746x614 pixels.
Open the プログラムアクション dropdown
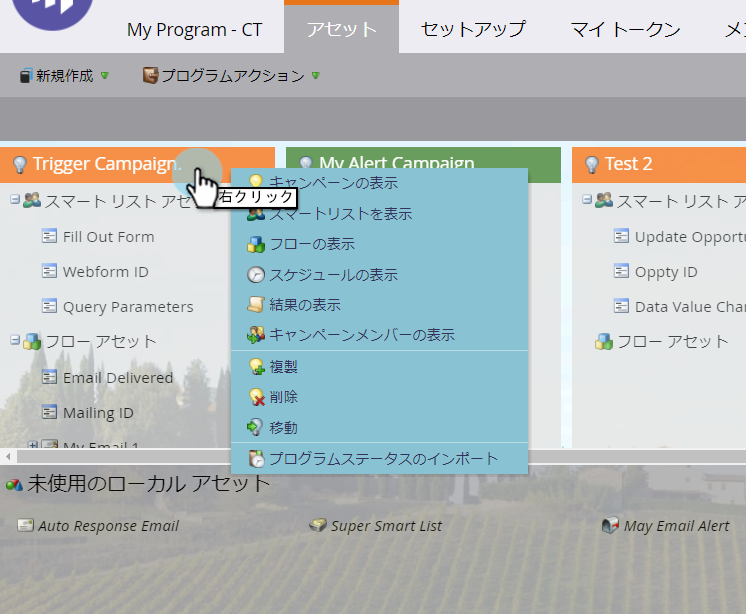[x=232, y=76]
